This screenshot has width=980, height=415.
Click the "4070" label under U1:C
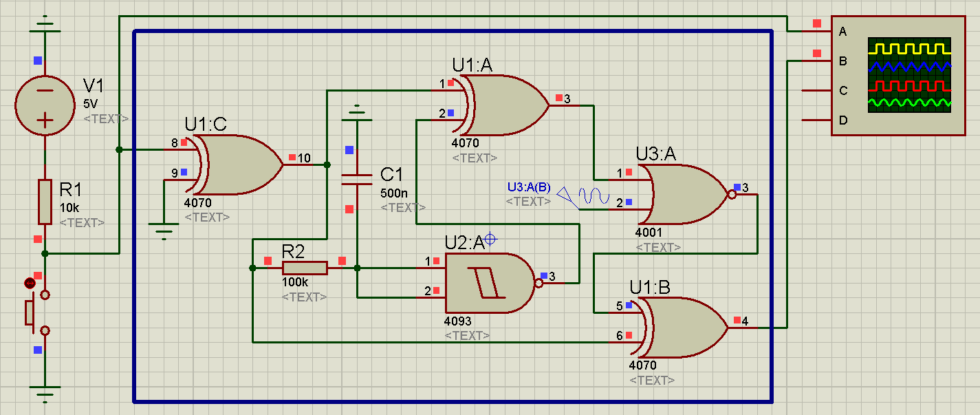pyautogui.click(x=198, y=203)
